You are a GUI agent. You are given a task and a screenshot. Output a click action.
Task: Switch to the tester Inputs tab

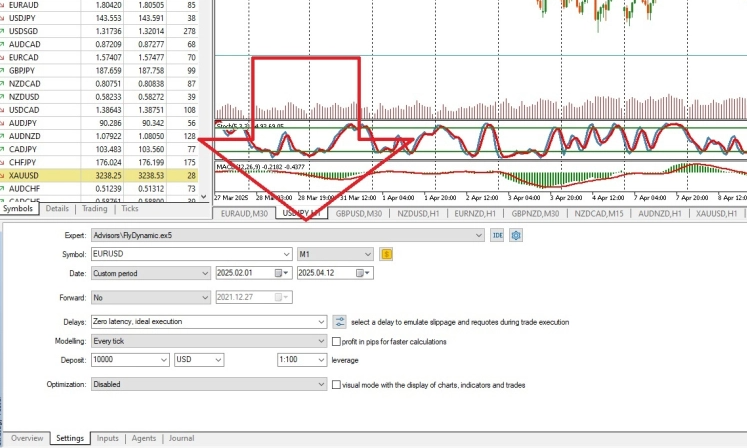point(108,438)
